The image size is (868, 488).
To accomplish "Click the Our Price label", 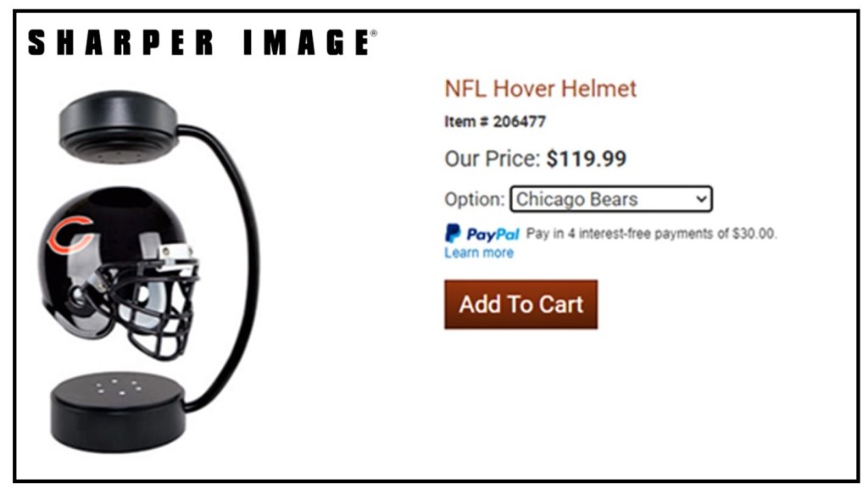I will [x=492, y=158].
